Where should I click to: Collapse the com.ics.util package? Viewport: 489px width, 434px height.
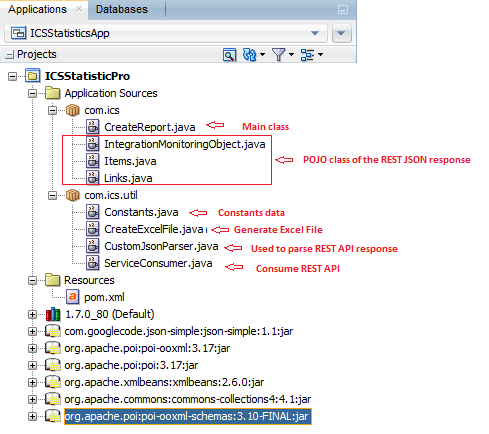pos(52,196)
